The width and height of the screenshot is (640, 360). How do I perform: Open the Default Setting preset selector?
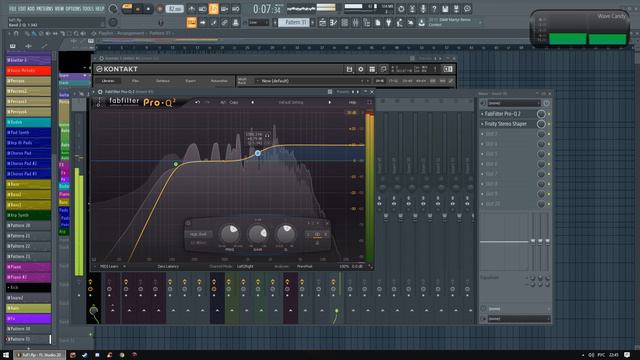(291, 102)
